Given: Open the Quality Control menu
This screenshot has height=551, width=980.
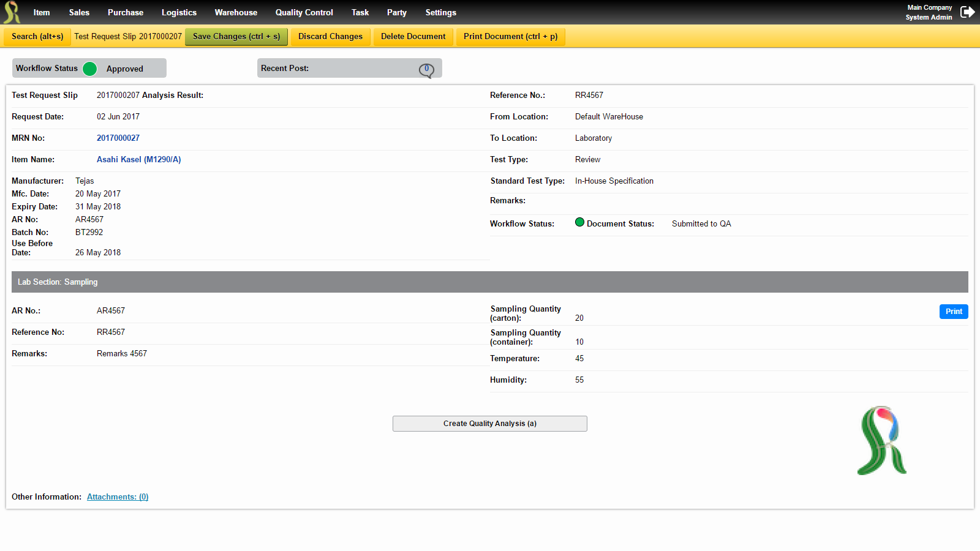Looking at the screenshot, I should coord(304,12).
